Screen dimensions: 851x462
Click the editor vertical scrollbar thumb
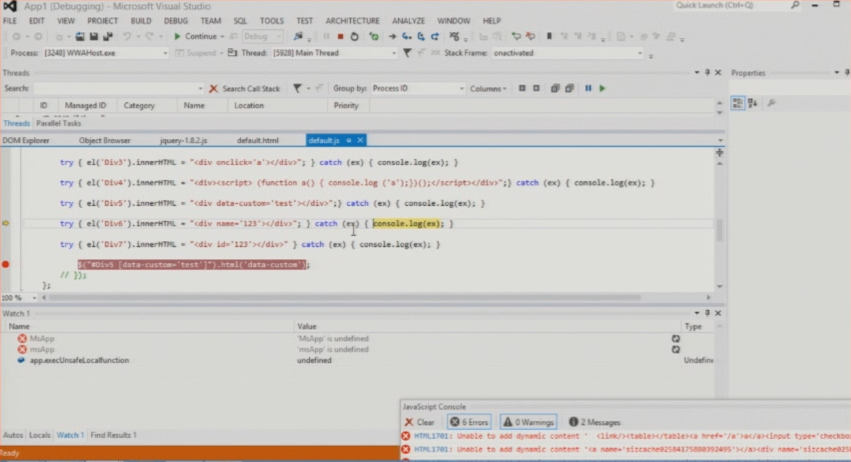pos(720,229)
